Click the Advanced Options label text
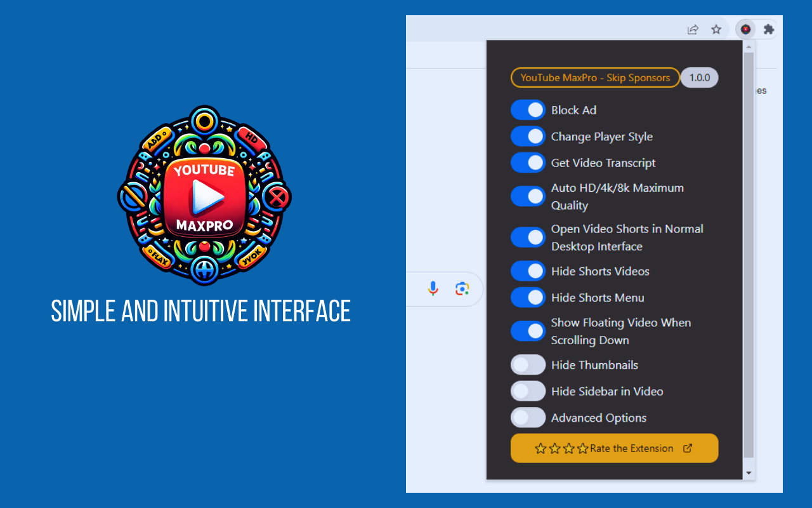 [599, 418]
